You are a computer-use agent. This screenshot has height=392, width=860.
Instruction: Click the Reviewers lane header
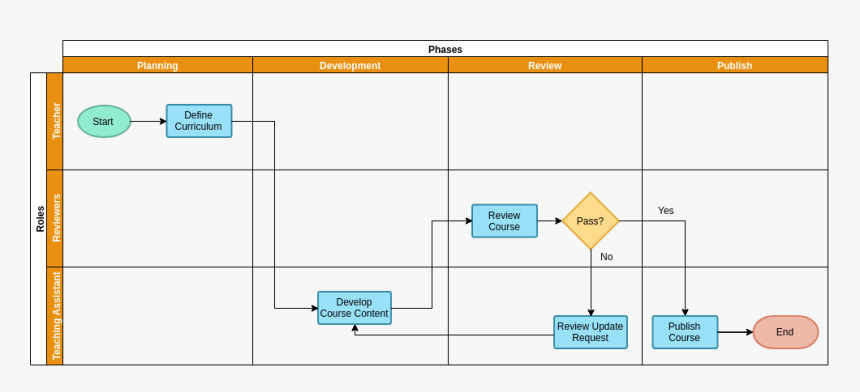coord(55,218)
